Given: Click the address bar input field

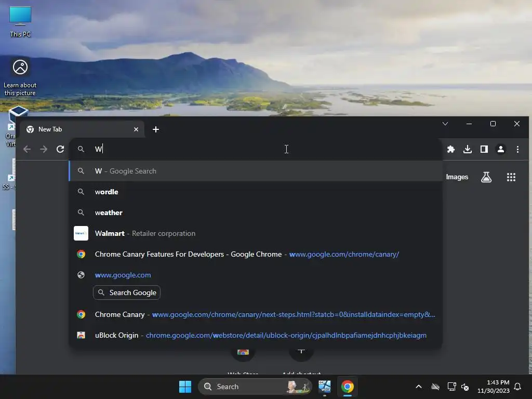Looking at the screenshot, I should 256,149.
